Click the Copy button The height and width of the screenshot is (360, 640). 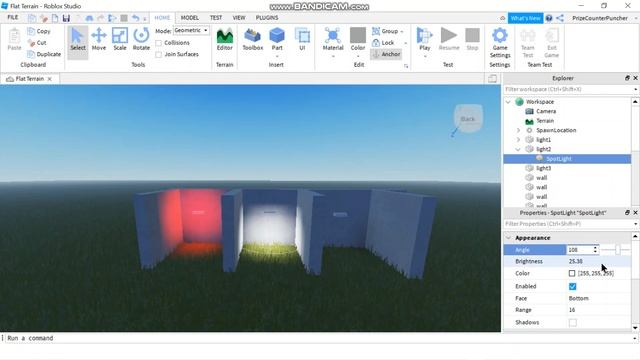point(39,31)
